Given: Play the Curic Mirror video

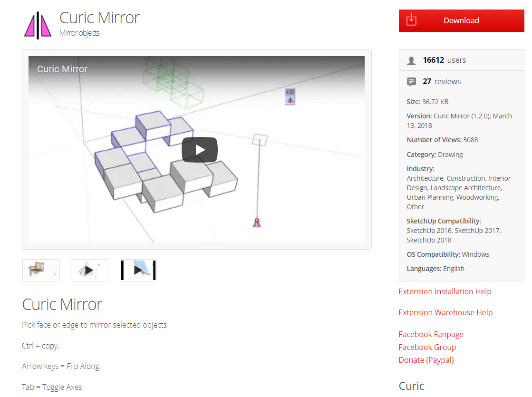Looking at the screenshot, I should tap(200, 150).
